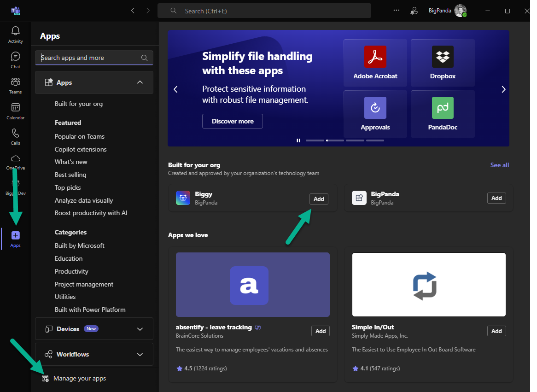Click the Adobe Acrobat app tile
537x392 pixels.
[x=375, y=63]
